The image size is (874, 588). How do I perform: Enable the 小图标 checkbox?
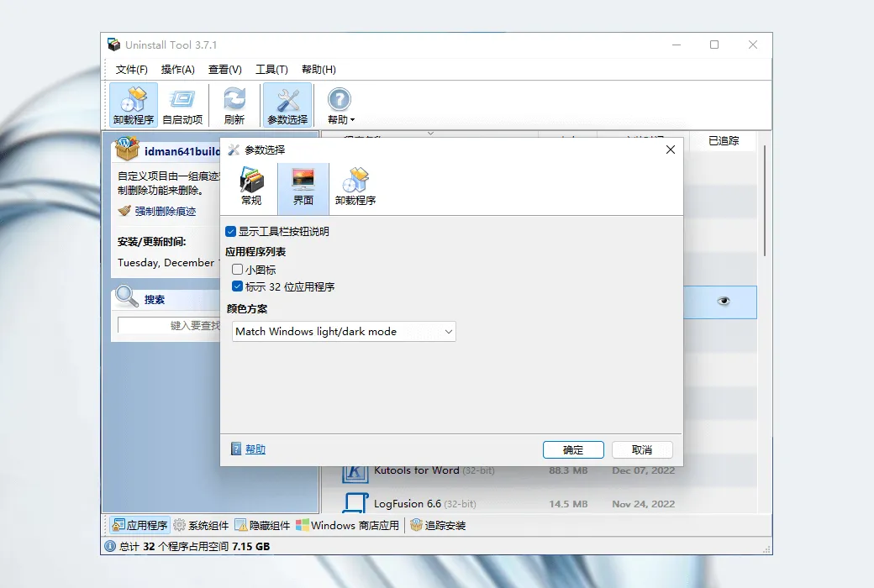pyautogui.click(x=238, y=270)
